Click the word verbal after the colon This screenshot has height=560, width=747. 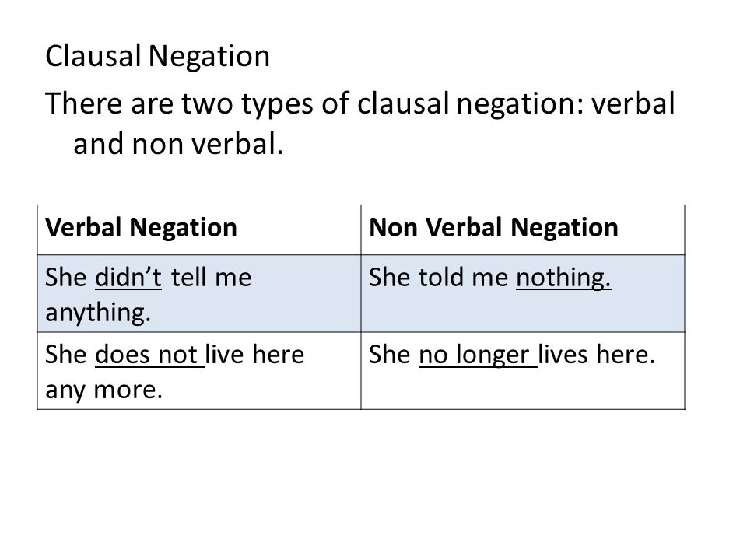(633, 103)
